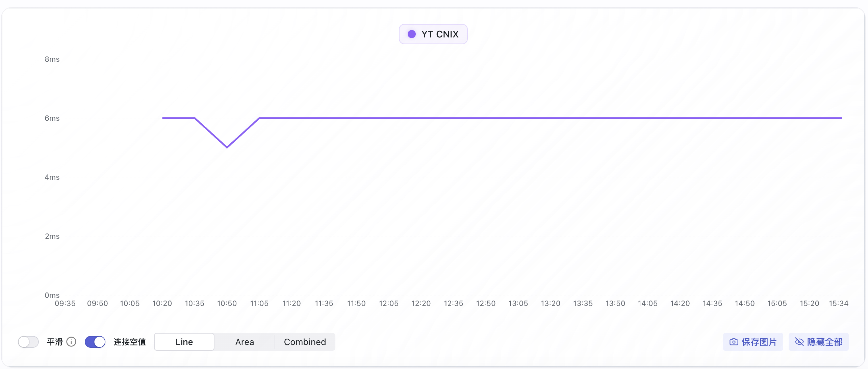Click the 8ms y-axis label
This screenshot has width=868, height=369.
tap(52, 59)
